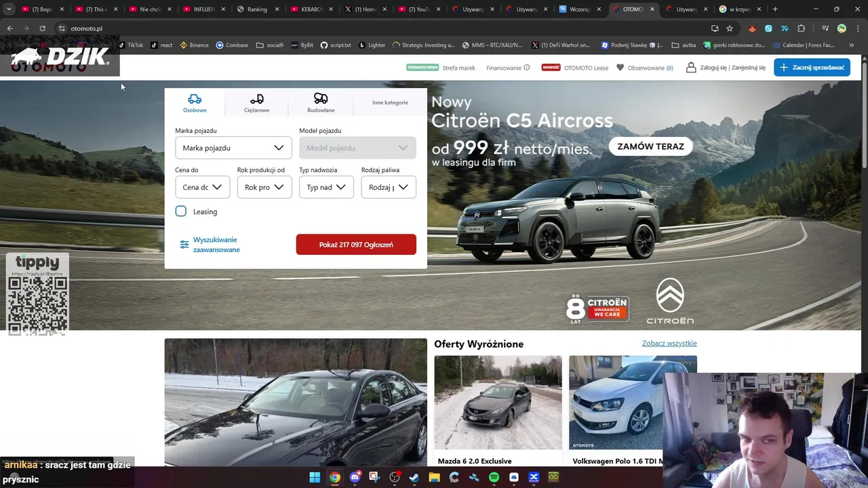Viewport: 868px width, 488px height.
Task: Open the OTOMOTO Lease link
Action: pos(587,68)
